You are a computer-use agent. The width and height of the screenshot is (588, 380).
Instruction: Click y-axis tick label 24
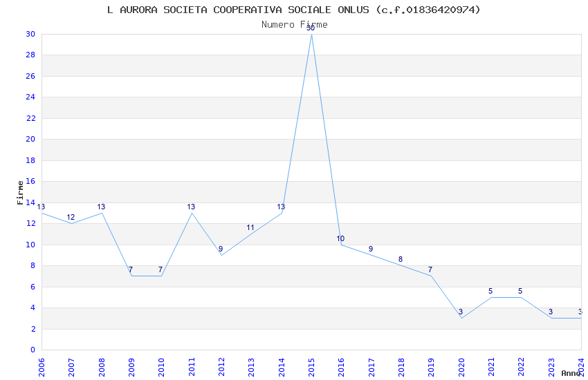click(30, 97)
